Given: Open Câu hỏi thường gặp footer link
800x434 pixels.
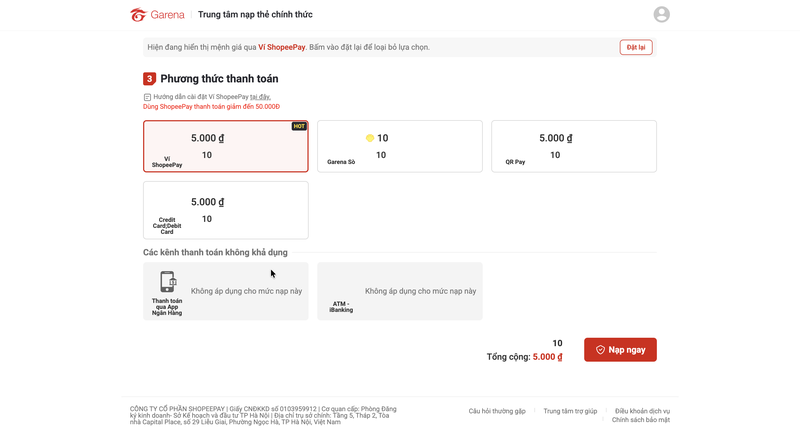Looking at the screenshot, I should (x=497, y=411).
